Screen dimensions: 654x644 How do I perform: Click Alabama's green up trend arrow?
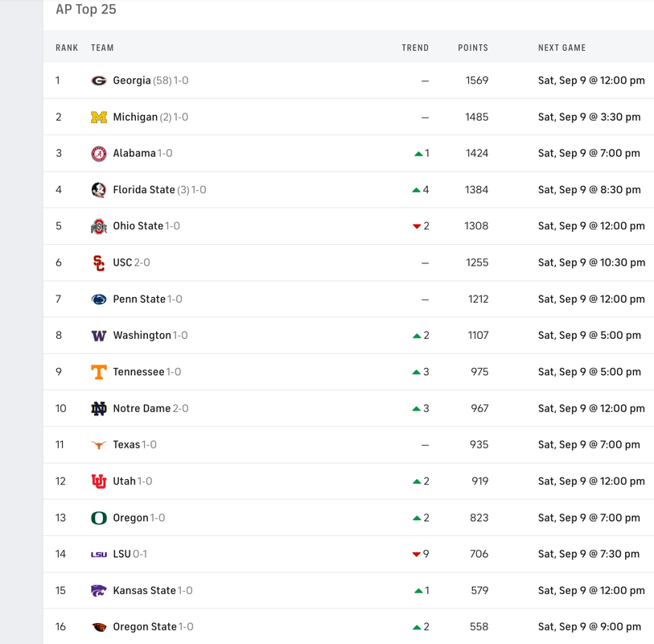click(x=418, y=154)
